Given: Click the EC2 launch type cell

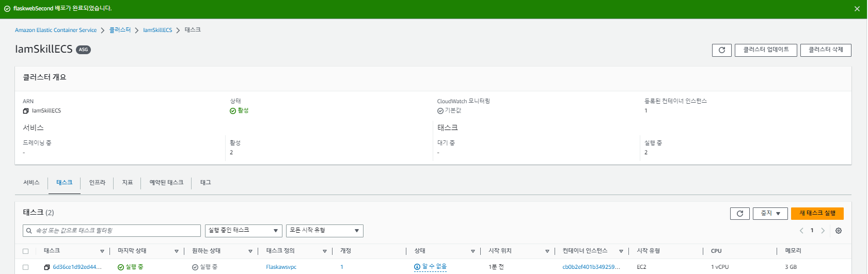Looking at the screenshot, I should (x=641, y=267).
